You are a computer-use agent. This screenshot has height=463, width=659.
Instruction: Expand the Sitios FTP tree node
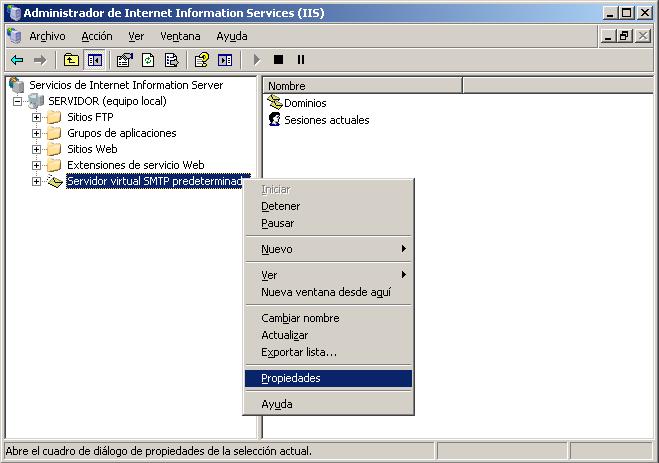(x=37, y=117)
